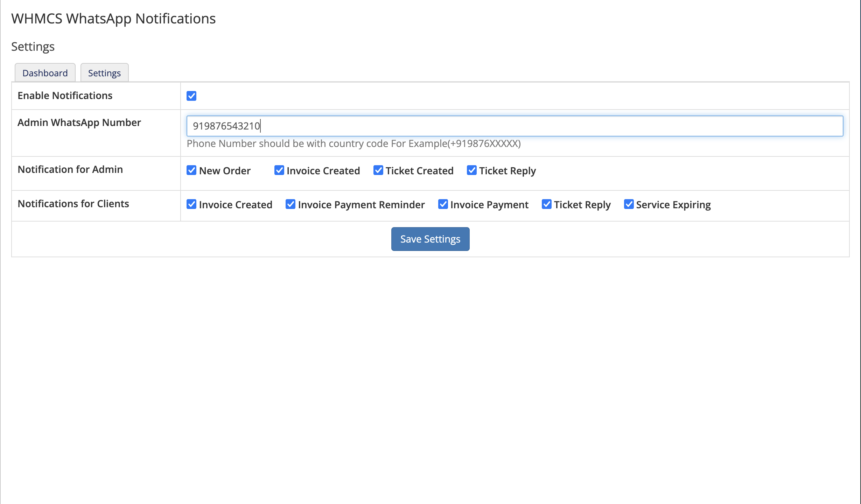Screen dimensions: 861x504
Task: Toggle admin Invoice Created checkbox
Action: (x=279, y=170)
